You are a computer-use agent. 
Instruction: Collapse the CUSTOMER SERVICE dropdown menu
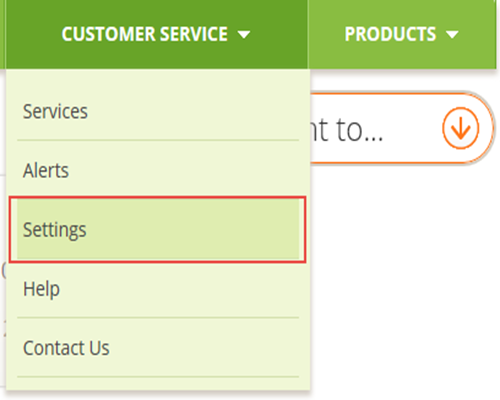pos(156,34)
